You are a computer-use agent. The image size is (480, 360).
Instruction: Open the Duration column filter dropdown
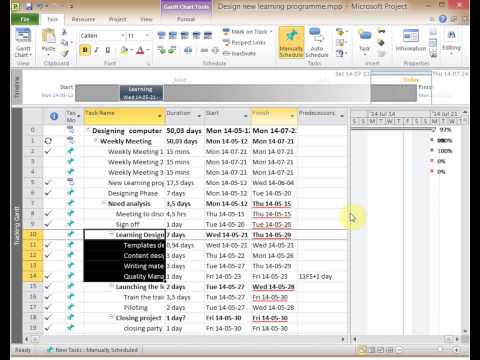pyautogui.click(x=199, y=116)
